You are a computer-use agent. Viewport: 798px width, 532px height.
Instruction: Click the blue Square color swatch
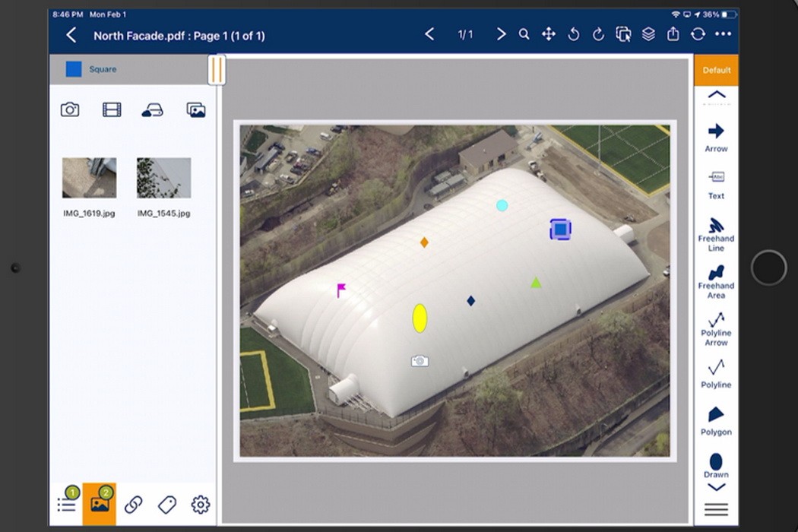(74, 69)
